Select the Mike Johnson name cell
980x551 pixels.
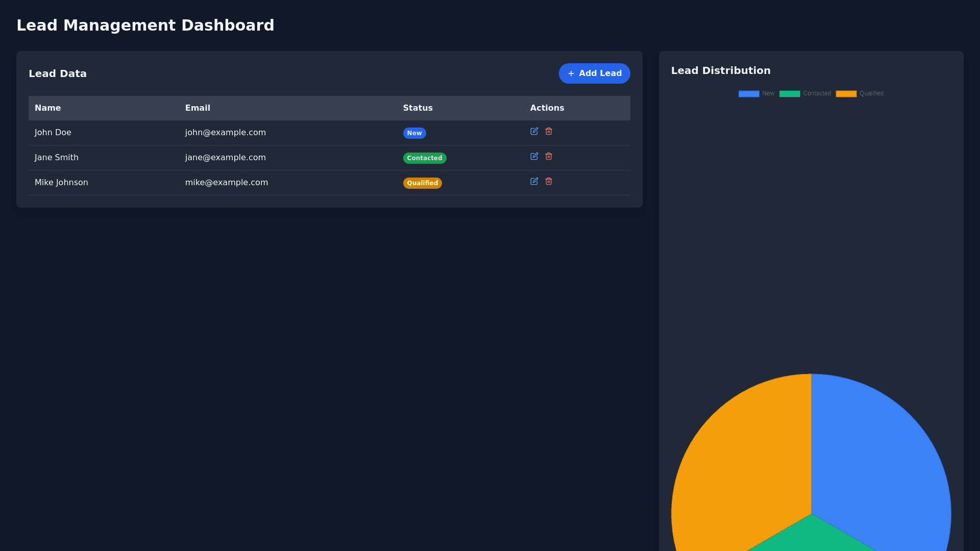[x=61, y=183]
